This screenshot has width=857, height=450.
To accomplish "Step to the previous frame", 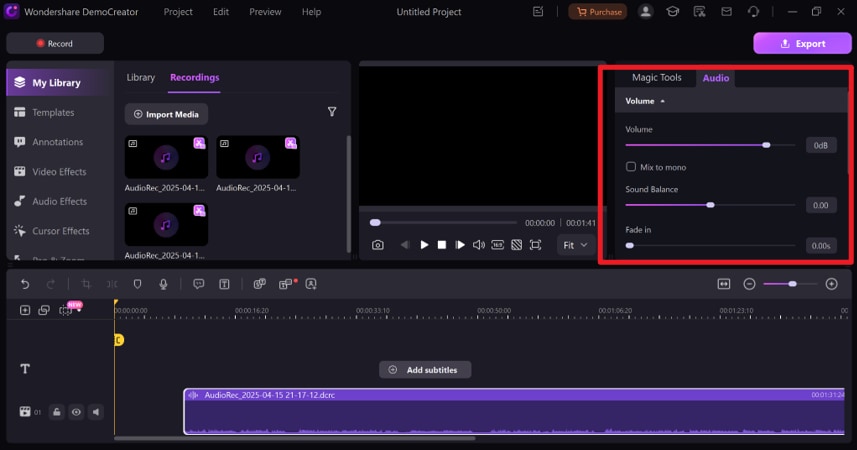I will tap(405, 245).
